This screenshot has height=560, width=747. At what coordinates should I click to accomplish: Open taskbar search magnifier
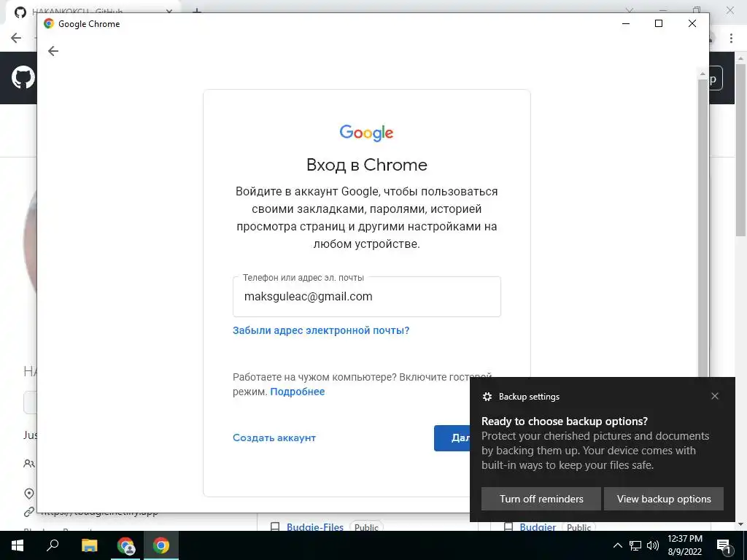53,545
